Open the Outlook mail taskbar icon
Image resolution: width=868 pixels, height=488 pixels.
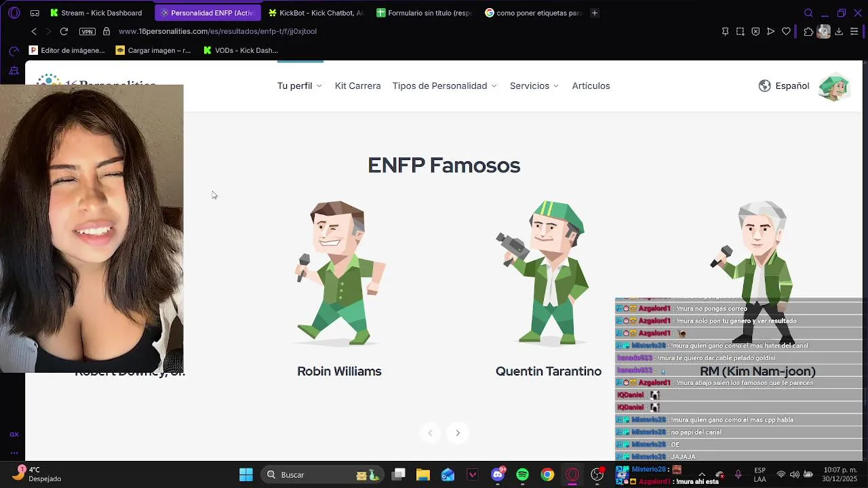(448, 474)
